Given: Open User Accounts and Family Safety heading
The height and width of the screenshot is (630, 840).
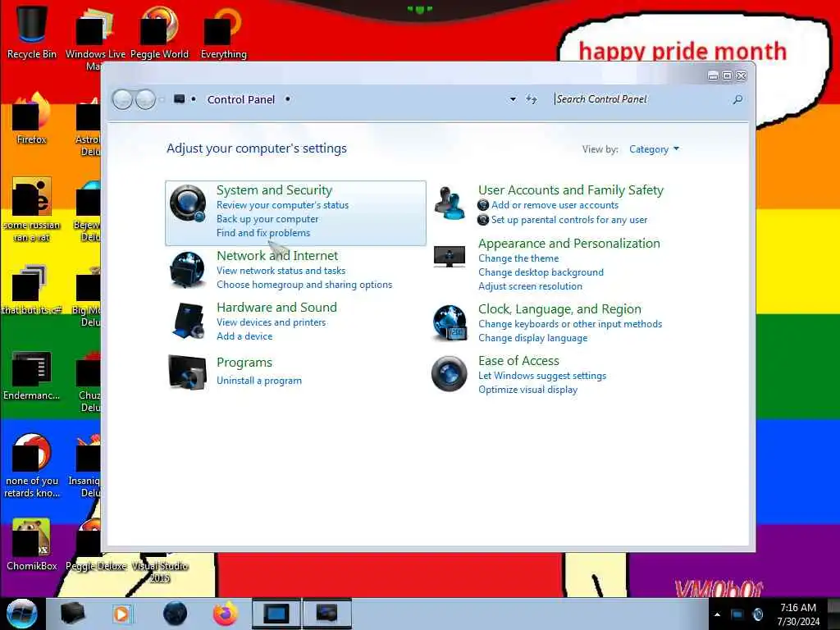Looking at the screenshot, I should click(x=571, y=190).
